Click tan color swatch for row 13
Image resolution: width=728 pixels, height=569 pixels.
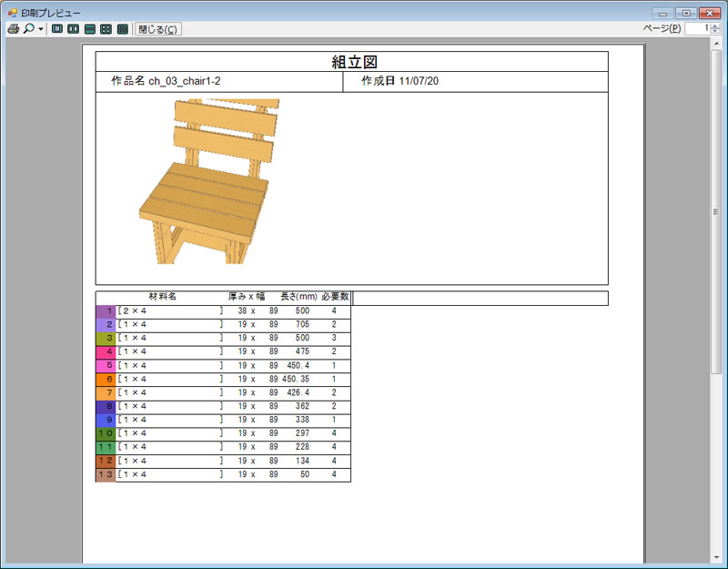coord(106,474)
